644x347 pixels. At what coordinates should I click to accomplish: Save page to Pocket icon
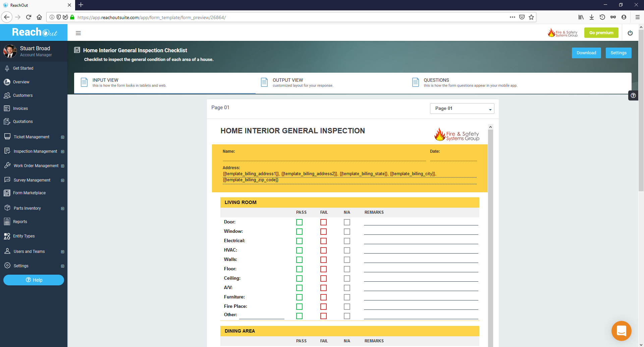[522, 17]
